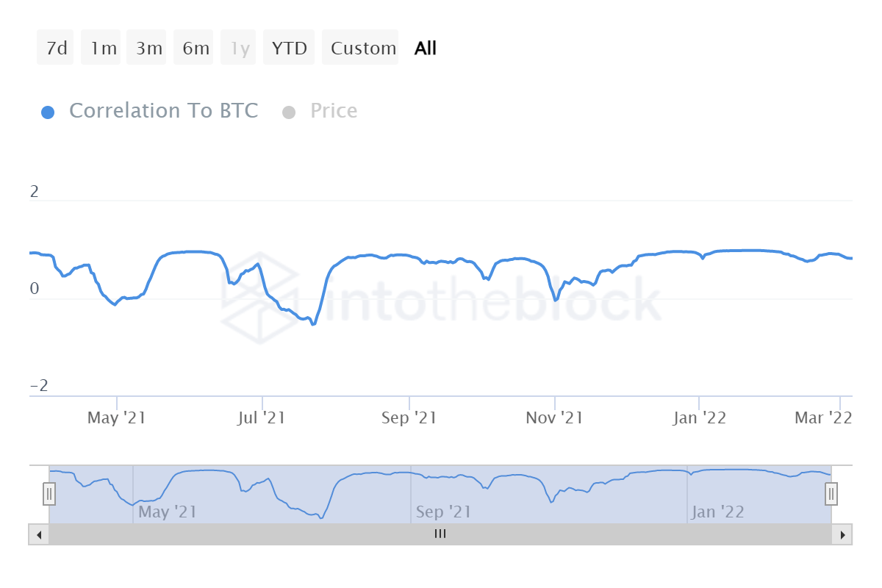Click the grip marks on the scrollbar thumb
The height and width of the screenshot is (588, 882).
click(440, 534)
